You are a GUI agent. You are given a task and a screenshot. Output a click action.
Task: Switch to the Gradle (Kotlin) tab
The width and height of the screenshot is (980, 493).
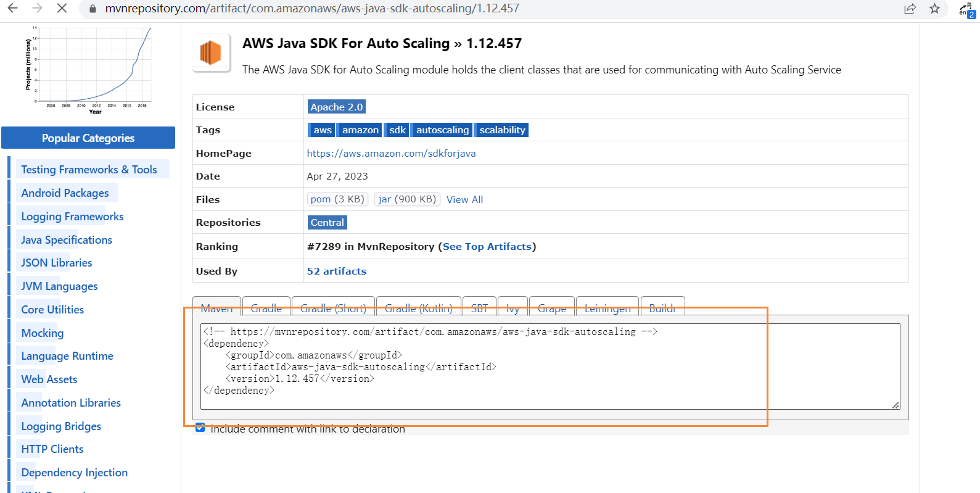(x=419, y=308)
